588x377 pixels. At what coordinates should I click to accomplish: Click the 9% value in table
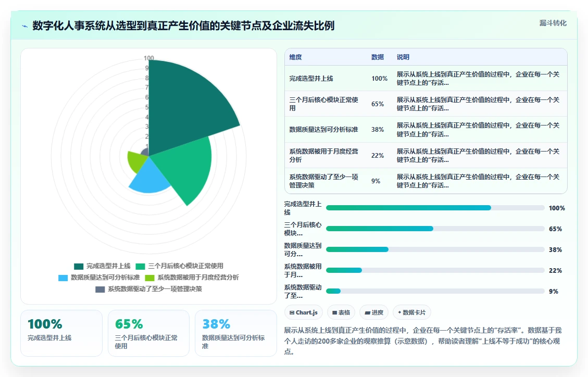[376, 181]
